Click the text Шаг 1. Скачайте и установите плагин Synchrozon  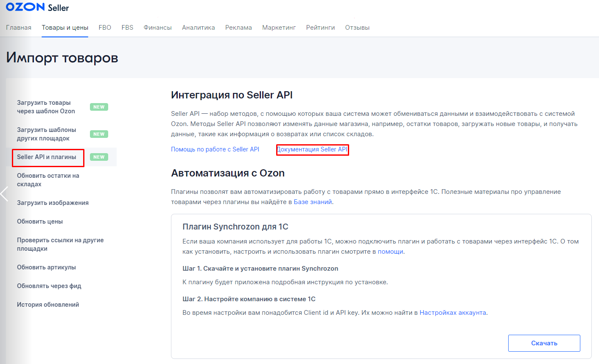pyautogui.click(x=260, y=269)
